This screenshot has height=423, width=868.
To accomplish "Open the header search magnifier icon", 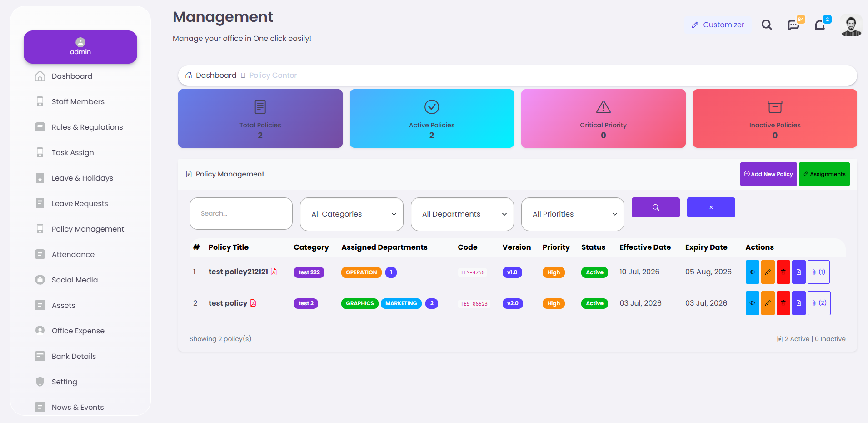I will (767, 25).
